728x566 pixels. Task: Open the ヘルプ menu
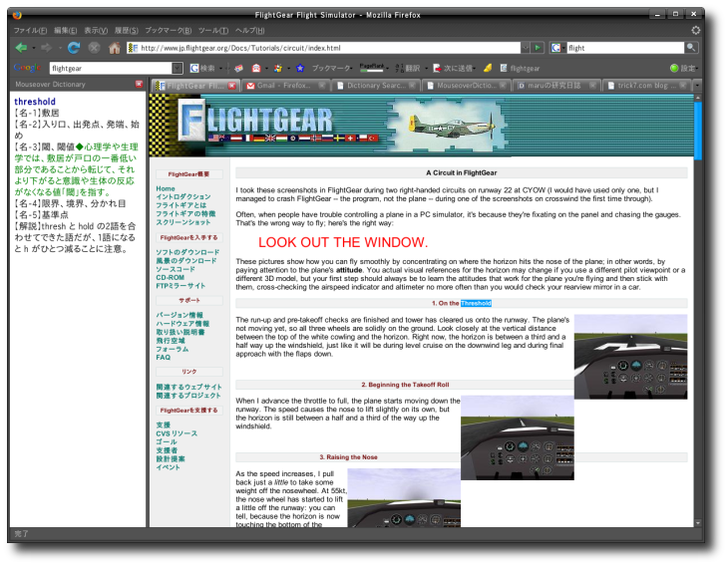point(249,30)
